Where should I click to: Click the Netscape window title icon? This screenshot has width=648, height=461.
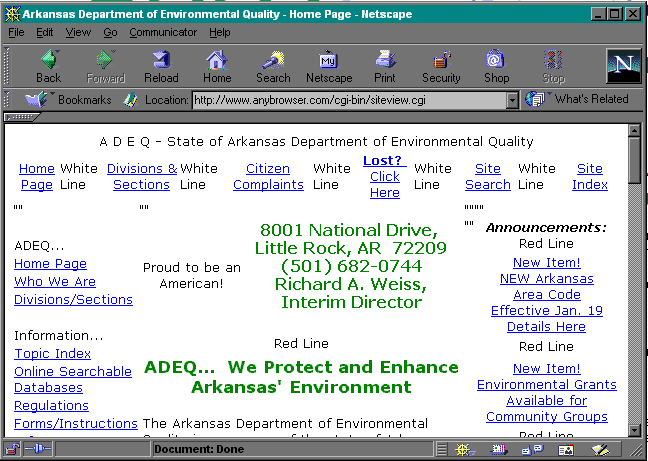click(x=12, y=14)
